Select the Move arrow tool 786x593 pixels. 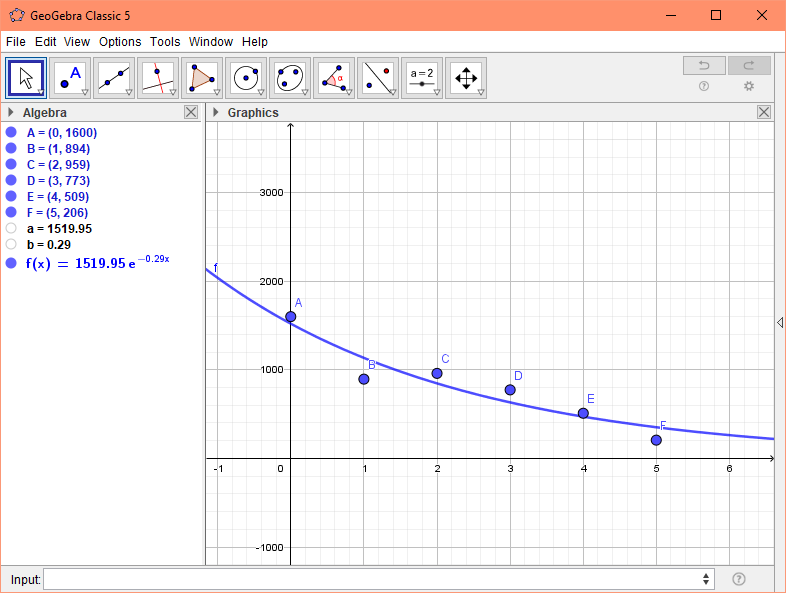(26, 78)
